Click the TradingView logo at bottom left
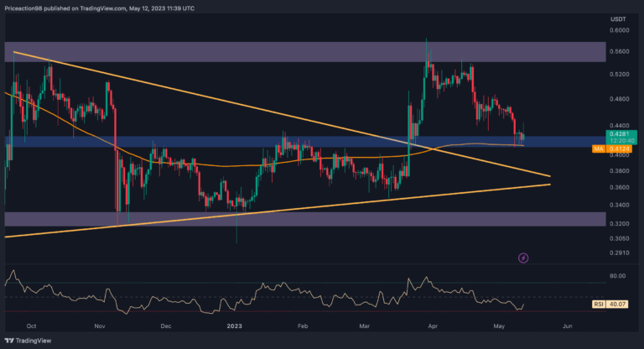Image resolution: width=644 pixels, height=349 pixels. 28,341
